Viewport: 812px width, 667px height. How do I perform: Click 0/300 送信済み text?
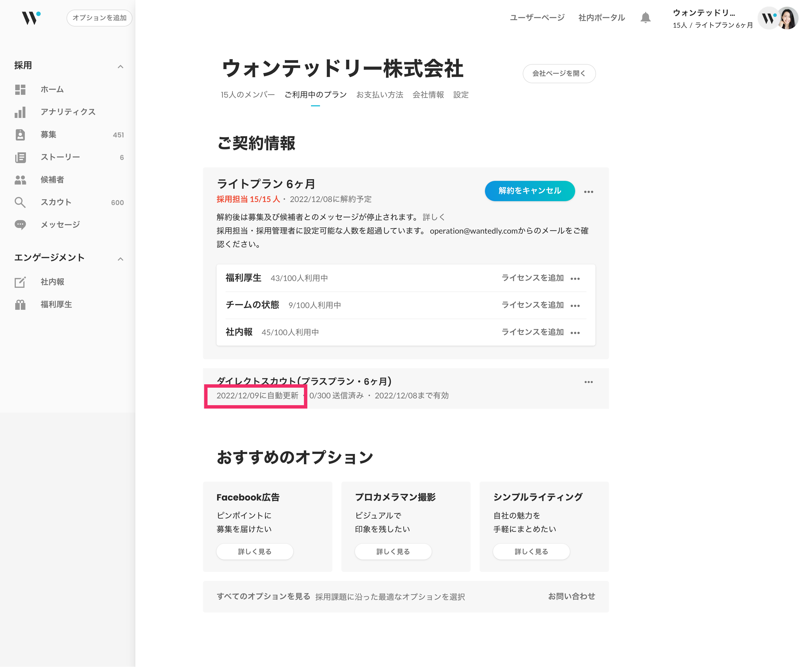(x=336, y=395)
